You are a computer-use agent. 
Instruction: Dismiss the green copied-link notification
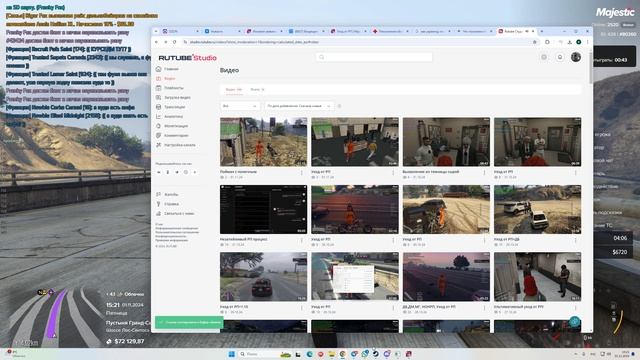[x=189, y=322]
